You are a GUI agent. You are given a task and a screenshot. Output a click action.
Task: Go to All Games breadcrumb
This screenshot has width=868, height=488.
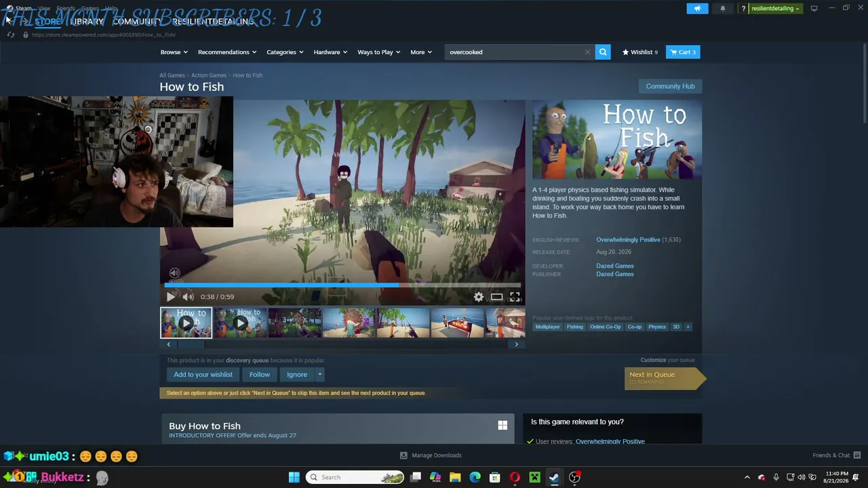172,75
